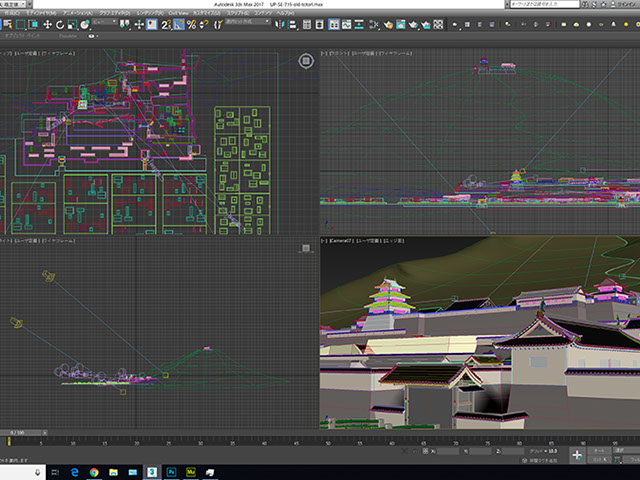Open the Photoshop icon on the taskbar

click(x=173, y=471)
